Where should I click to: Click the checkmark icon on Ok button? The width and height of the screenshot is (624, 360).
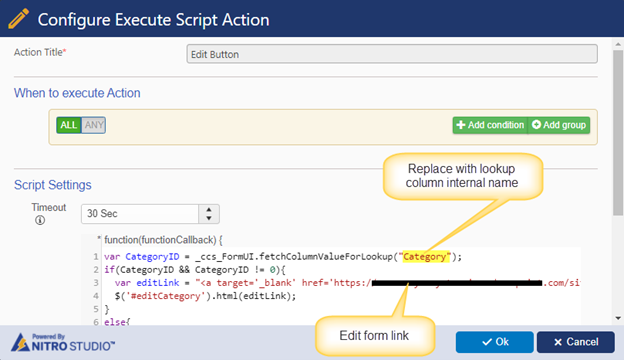click(487, 342)
